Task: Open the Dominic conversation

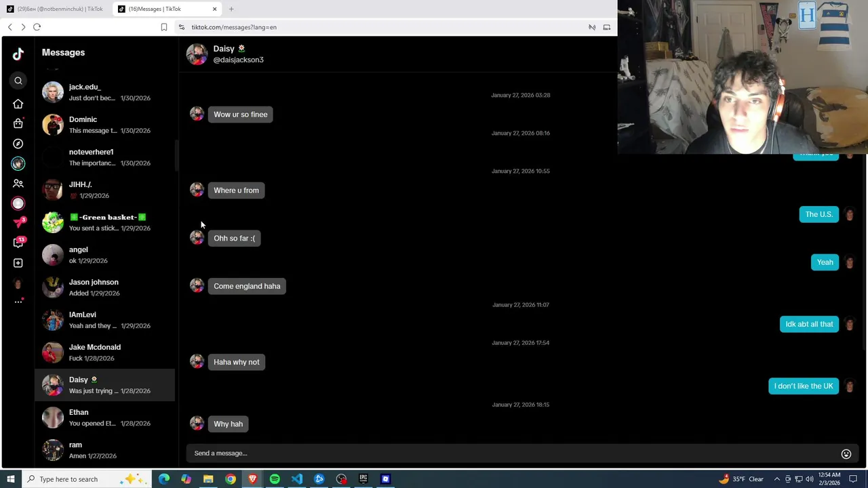Action: [105, 125]
